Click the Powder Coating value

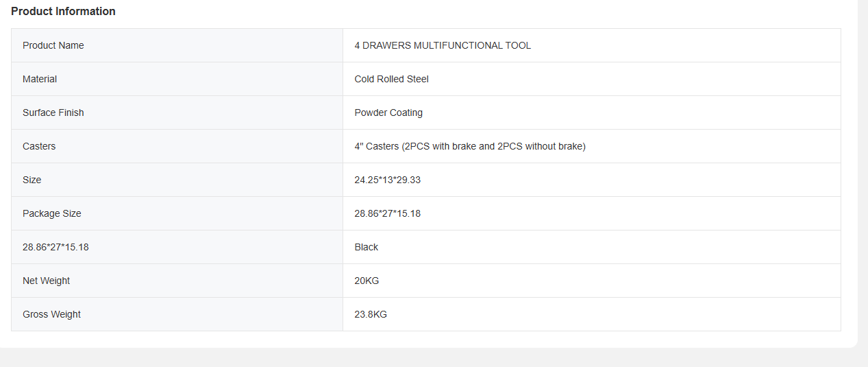(x=388, y=113)
